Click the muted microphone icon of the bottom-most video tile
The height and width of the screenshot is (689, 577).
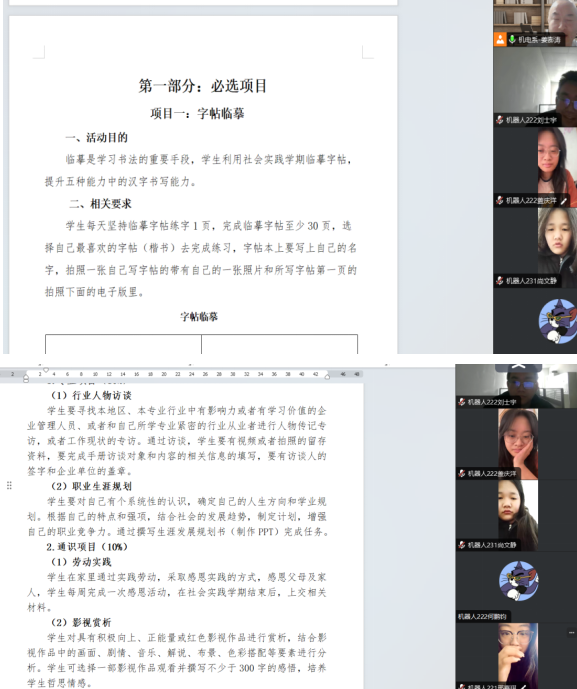(461, 686)
